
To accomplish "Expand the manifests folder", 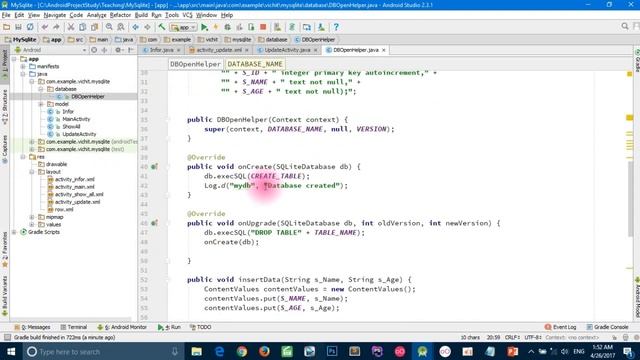I will pos(23,66).
